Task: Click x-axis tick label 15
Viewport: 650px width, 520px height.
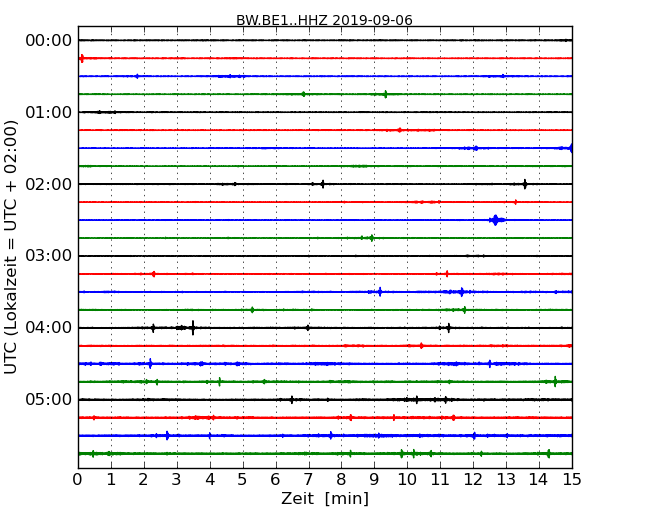Action: coord(572,480)
